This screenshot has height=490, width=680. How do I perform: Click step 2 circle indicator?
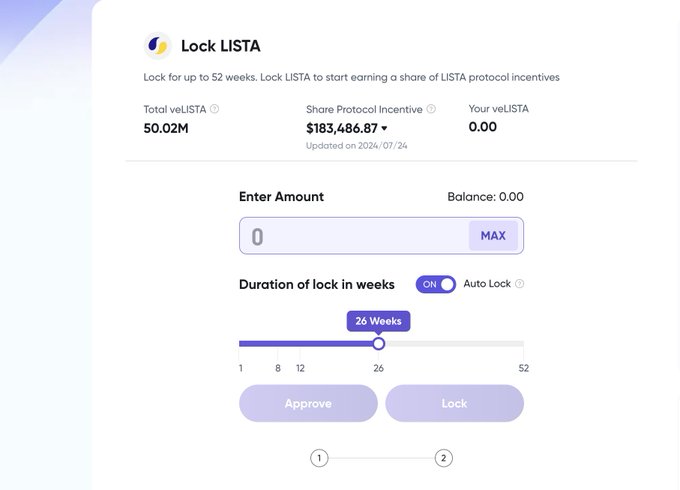[444, 458]
